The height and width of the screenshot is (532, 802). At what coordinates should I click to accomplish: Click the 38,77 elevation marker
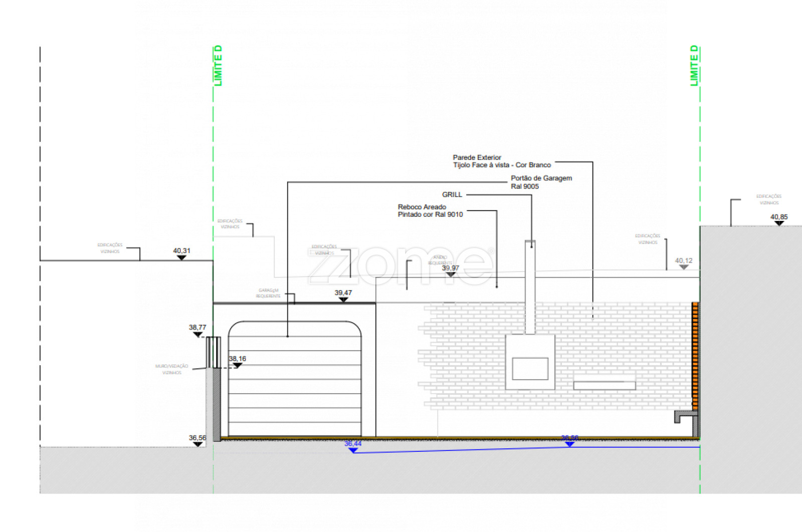pos(197,334)
